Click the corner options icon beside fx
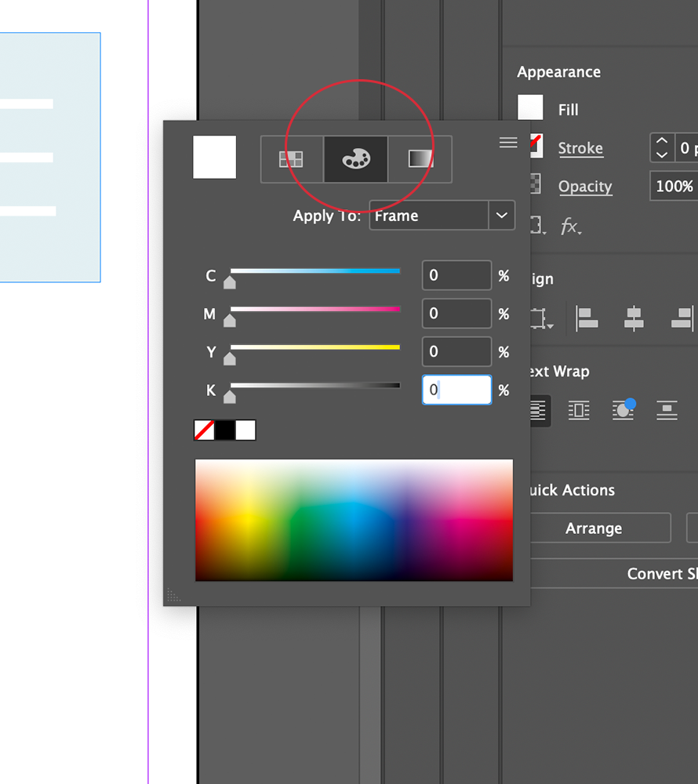The image size is (698, 784). 538,226
